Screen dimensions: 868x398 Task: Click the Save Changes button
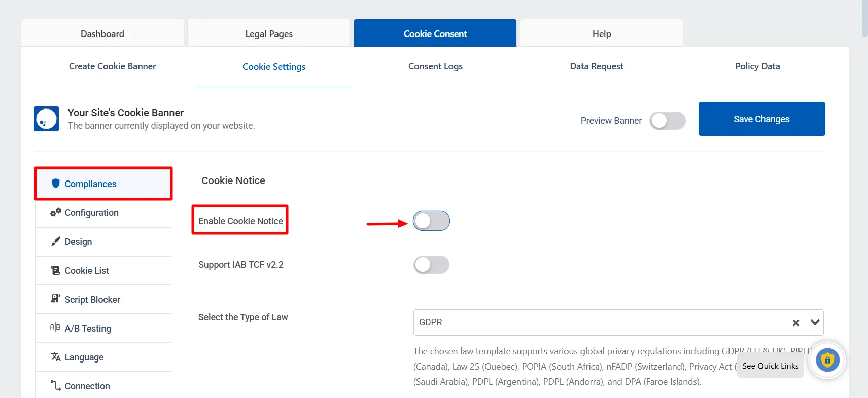pyautogui.click(x=761, y=119)
